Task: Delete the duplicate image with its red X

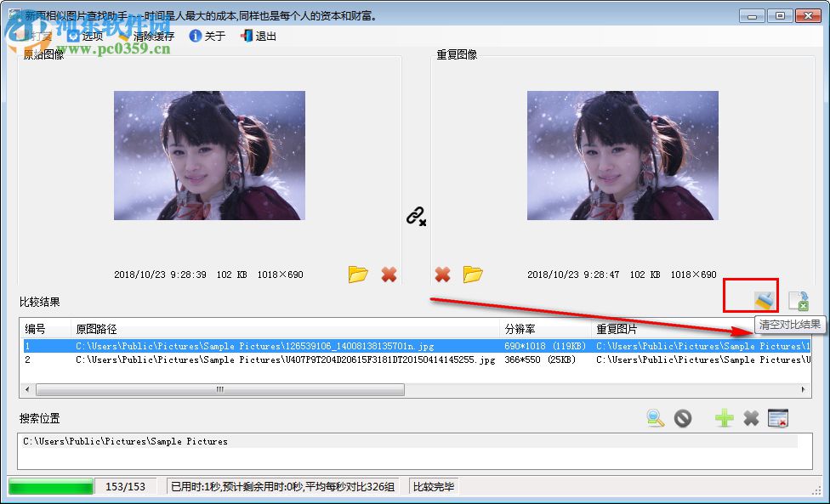Action: click(442, 275)
